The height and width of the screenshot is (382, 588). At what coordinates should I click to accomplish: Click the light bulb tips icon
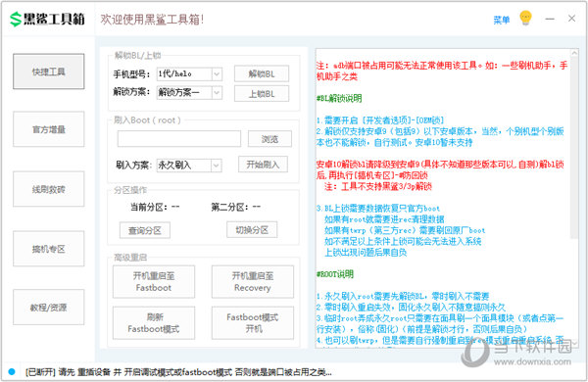[525, 18]
